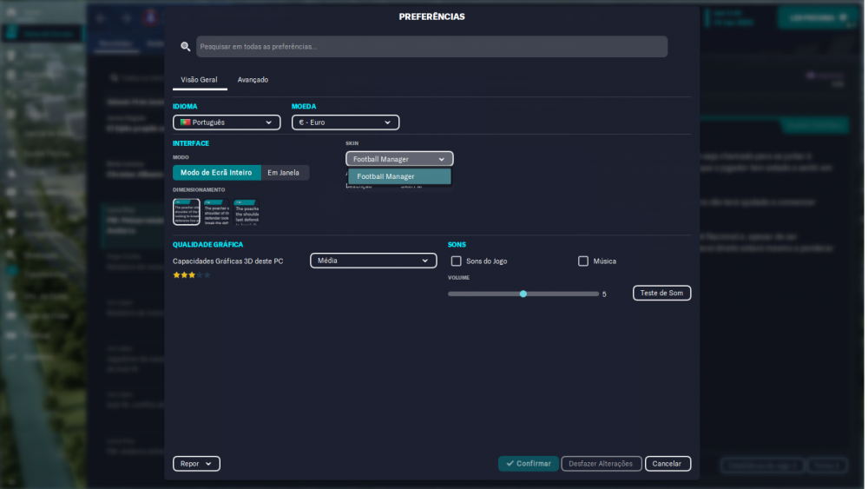The width and height of the screenshot is (868, 489).
Task: Switch to Em Janela window mode
Action: pos(285,173)
